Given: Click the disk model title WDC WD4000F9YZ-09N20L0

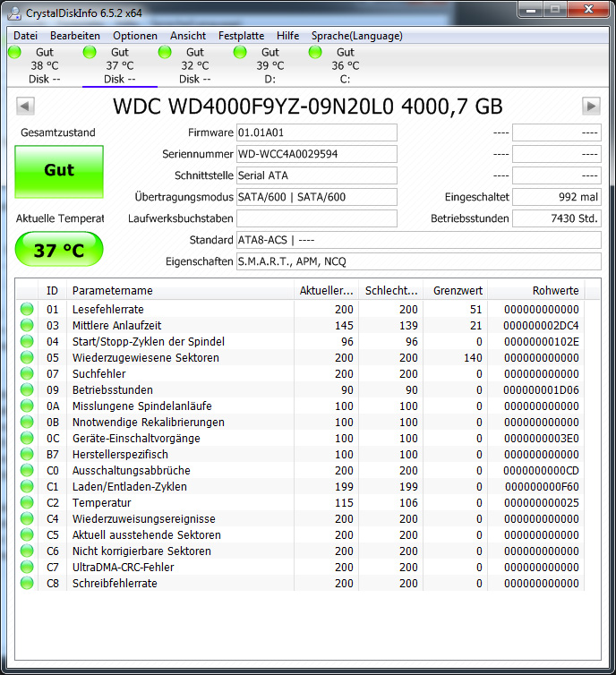Looking at the screenshot, I should click(253, 107).
